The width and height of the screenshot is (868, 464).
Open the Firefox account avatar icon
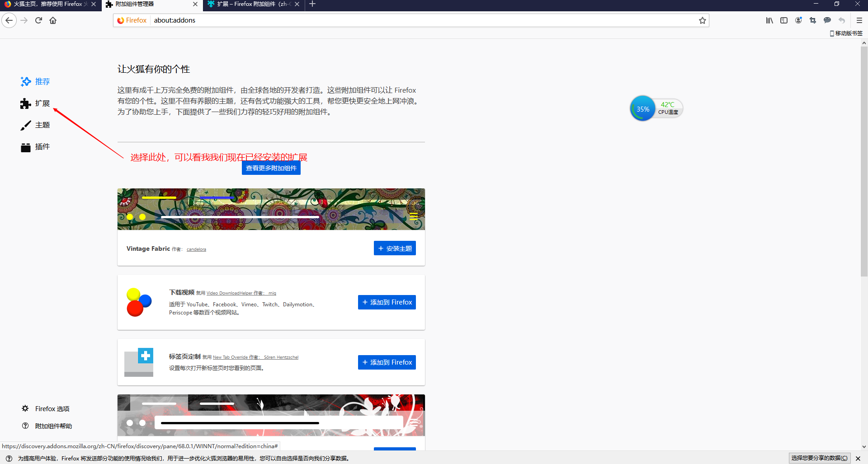(x=798, y=20)
